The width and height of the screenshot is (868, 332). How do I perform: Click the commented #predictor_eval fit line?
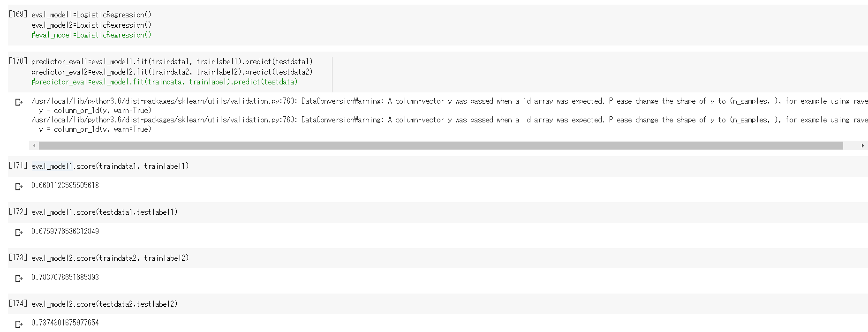(165, 82)
